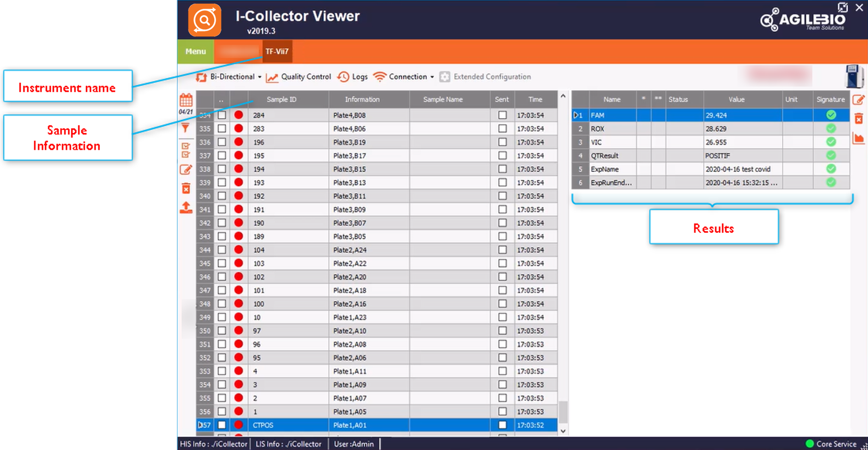Click the Connection wifi icon

pyautogui.click(x=379, y=77)
